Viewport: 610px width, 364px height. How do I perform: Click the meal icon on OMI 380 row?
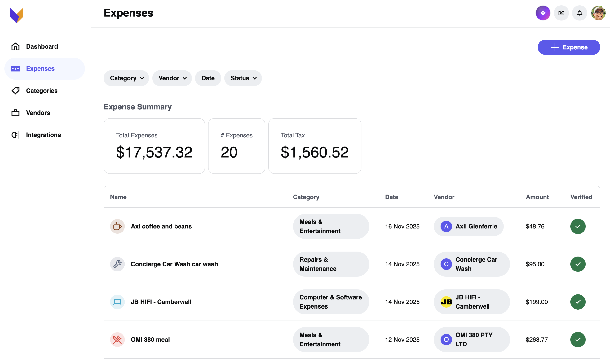[x=117, y=340]
